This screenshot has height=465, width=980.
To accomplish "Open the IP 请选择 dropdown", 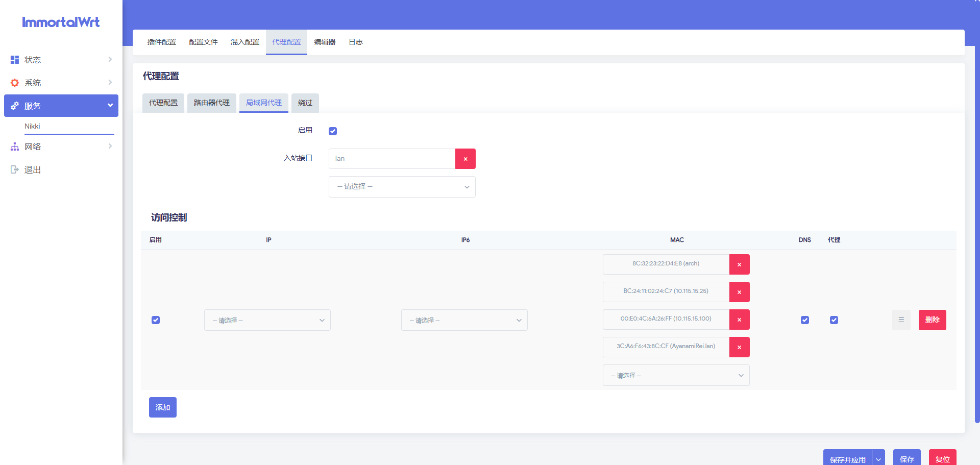I will coord(267,320).
